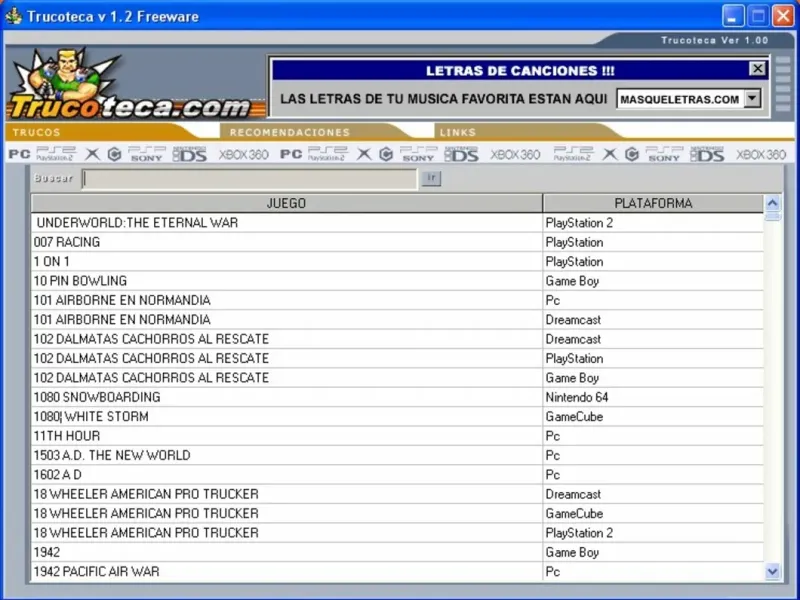This screenshot has width=800, height=600.
Task: Close the Letras de Canciones ad banner
Action: (757, 69)
